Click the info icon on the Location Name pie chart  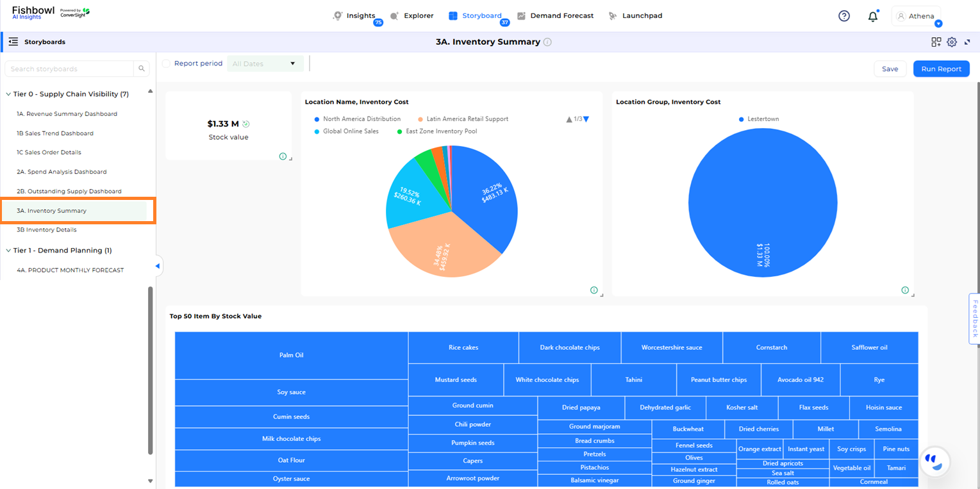[x=594, y=290]
